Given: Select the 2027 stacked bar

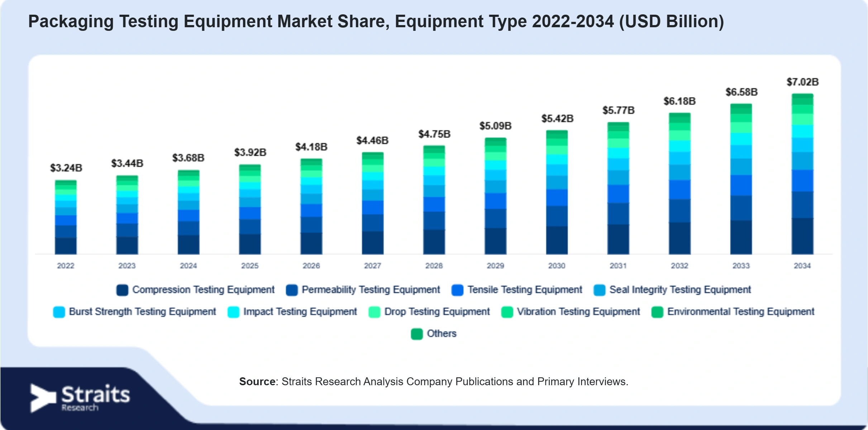Looking at the screenshot, I should point(373,203).
